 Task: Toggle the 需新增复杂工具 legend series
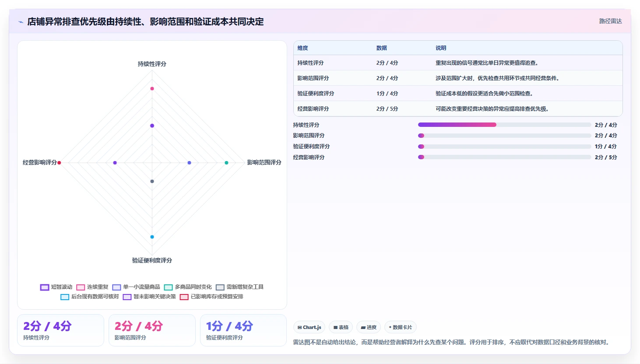239,287
